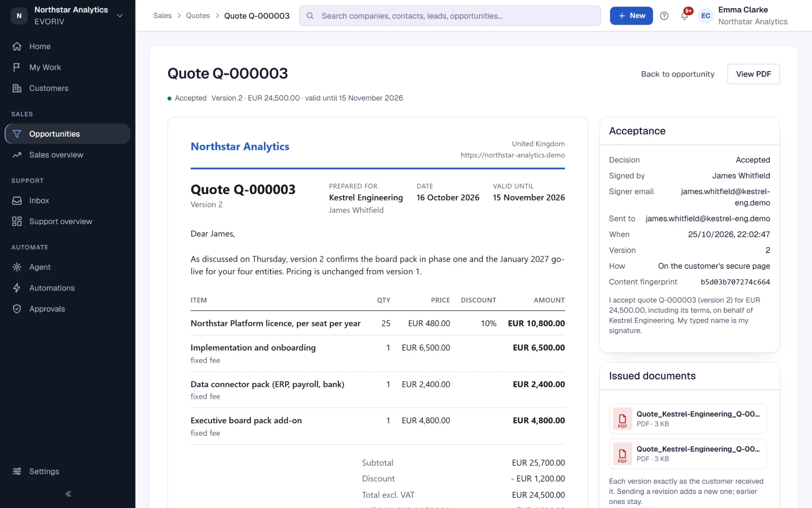Click the amount EUR 10,800.00
This screenshot has width=812, height=508.
click(536, 323)
